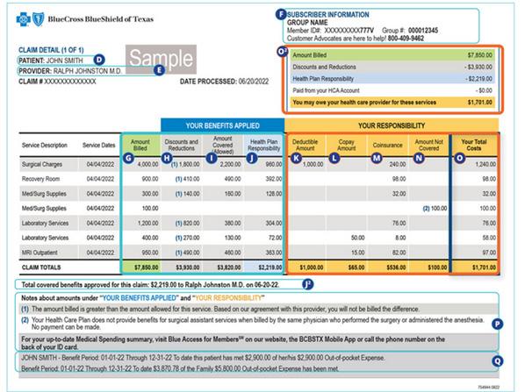532x392 pixels.
Task: Click the '392.00' health plan cell
Action: point(274,179)
